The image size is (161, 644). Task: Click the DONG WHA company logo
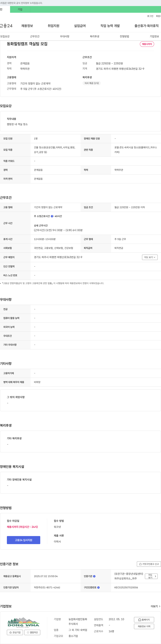[x=23, y=622]
